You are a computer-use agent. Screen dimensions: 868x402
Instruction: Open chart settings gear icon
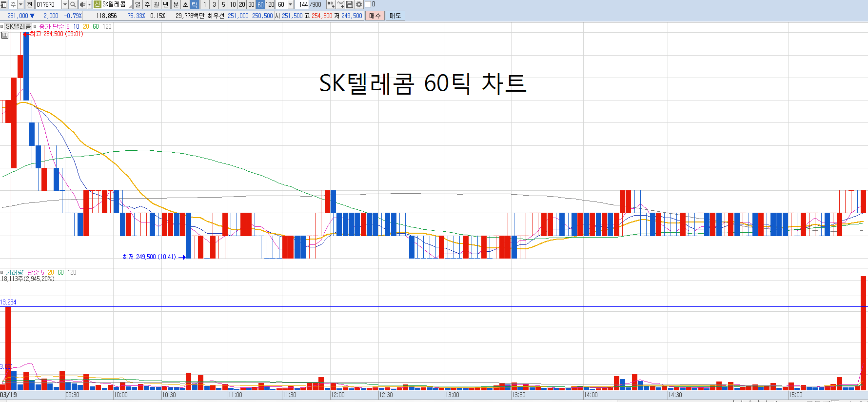(359, 4)
